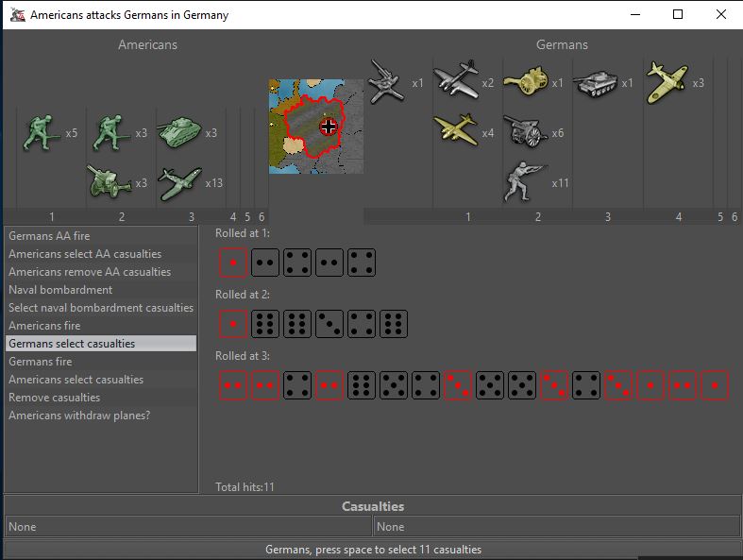
Task: Click the right 'None' casualties field
Action: click(557, 527)
